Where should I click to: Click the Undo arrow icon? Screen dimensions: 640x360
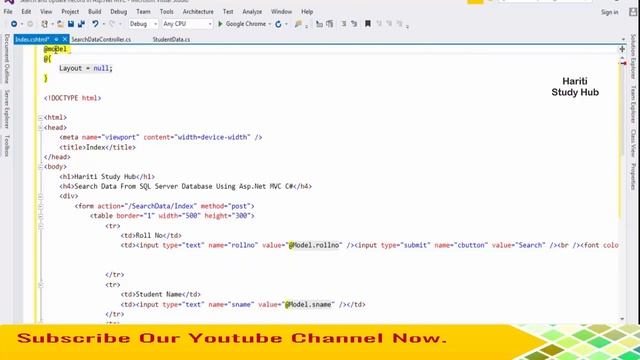95,24
